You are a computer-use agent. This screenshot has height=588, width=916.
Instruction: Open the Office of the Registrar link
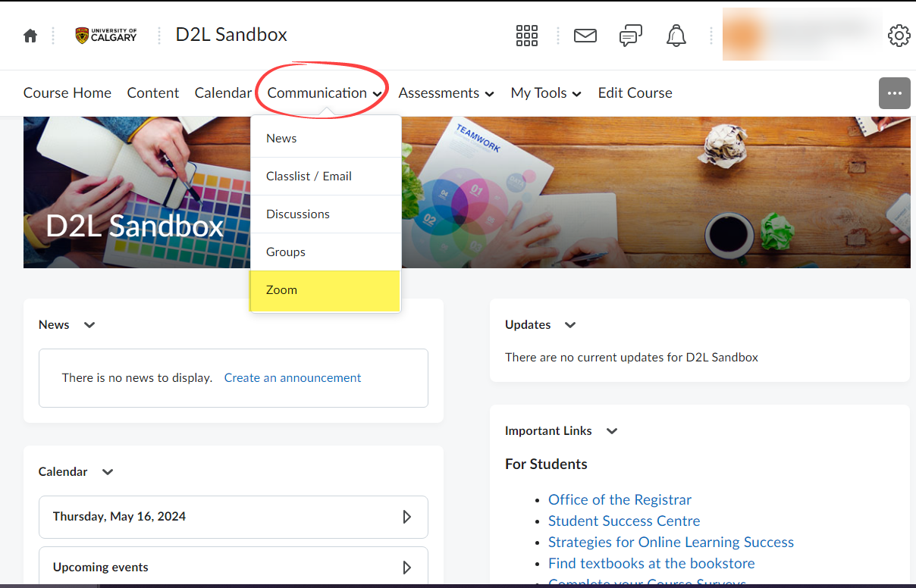pyautogui.click(x=620, y=500)
